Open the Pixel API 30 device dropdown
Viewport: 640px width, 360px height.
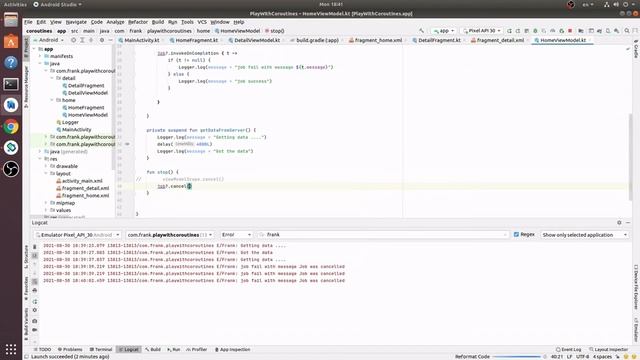[482, 31]
